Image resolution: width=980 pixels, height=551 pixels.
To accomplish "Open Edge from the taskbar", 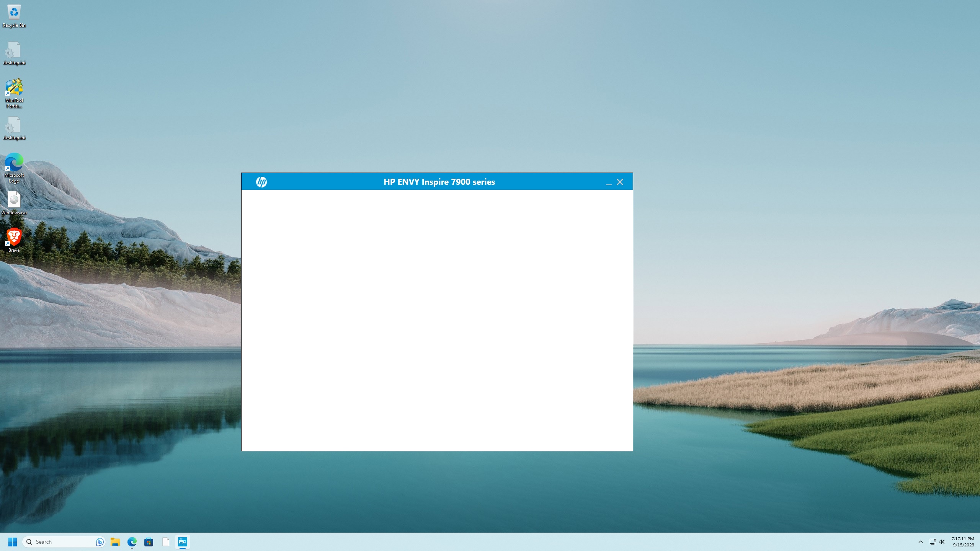I will click(x=132, y=542).
